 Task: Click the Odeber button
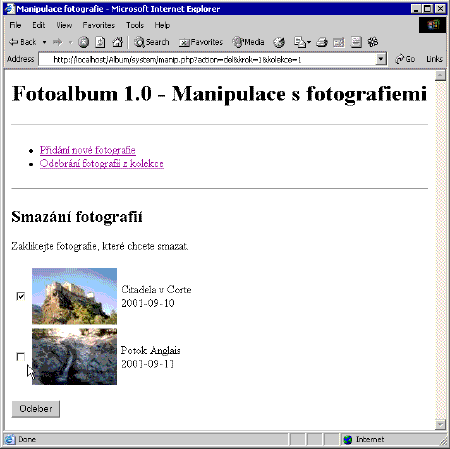(x=36, y=409)
